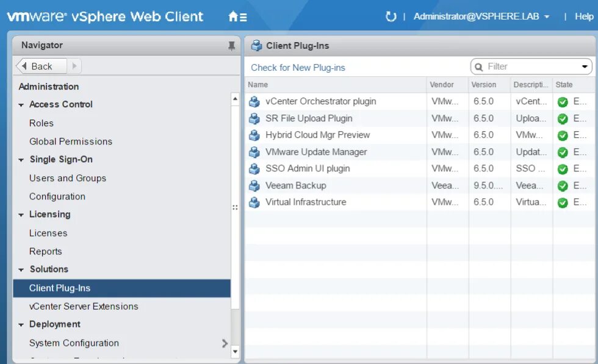The width and height of the screenshot is (598, 364).
Task: Click the Client Plug-Ins panel header icon
Action: pyautogui.click(x=256, y=46)
